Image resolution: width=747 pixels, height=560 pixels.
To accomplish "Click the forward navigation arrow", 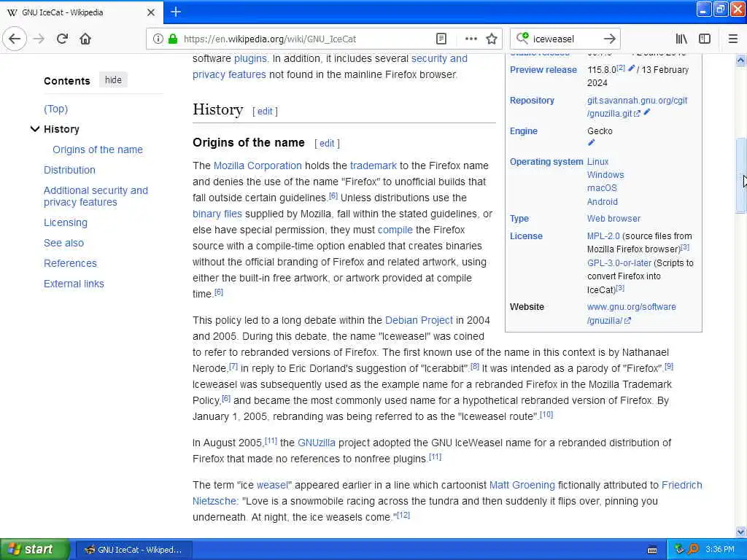I will click(x=39, y=39).
